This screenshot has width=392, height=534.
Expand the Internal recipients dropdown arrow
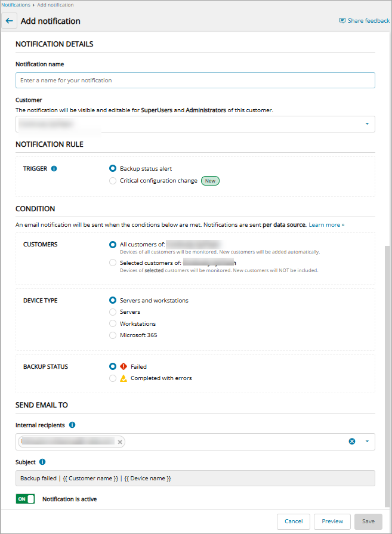coord(367,442)
